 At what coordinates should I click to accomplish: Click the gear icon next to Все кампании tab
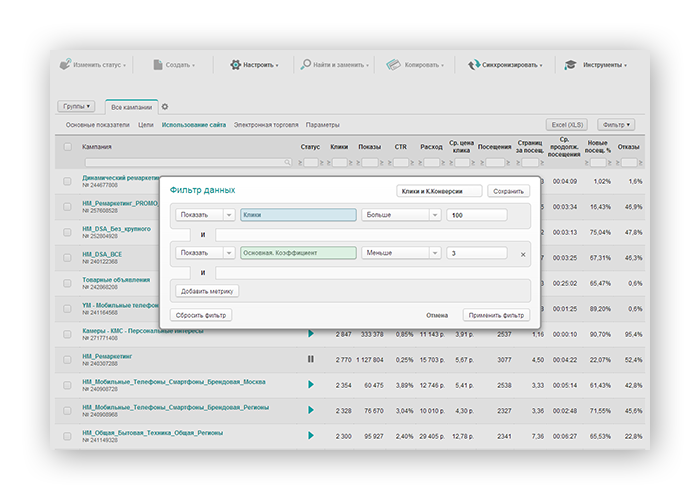[165, 106]
